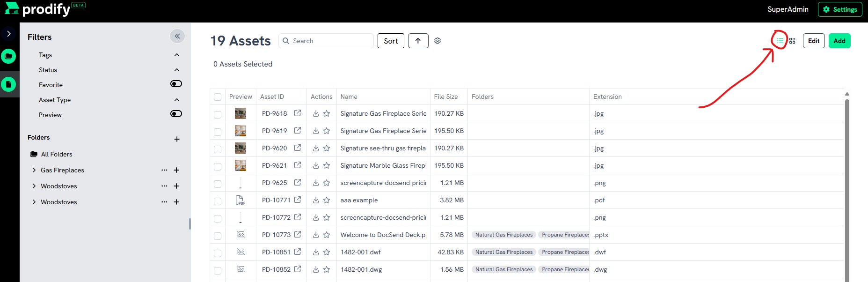Switch to list view layout
This screenshot has height=282, width=868.
click(x=780, y=41)
